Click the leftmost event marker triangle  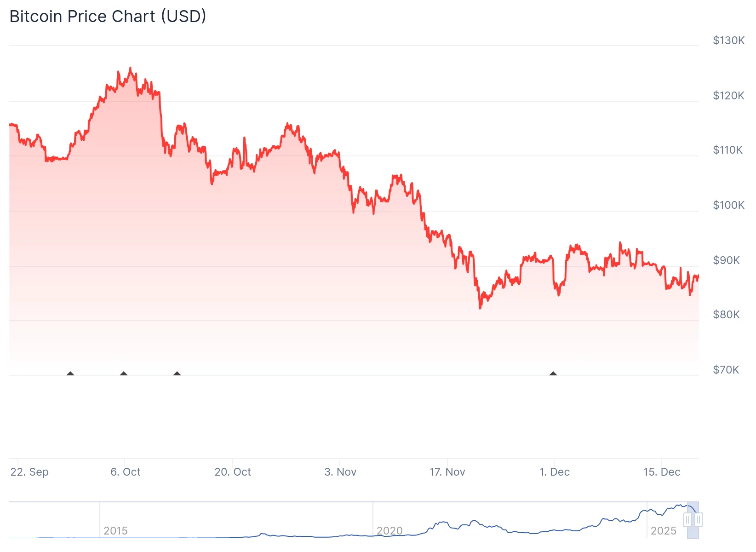pos(70,374)
